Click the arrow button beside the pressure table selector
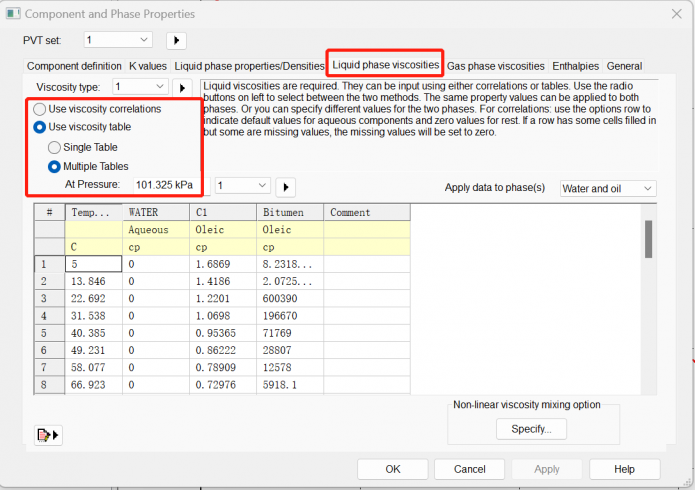The height and width of the screenshot is (490, 695). [x=285, y=186]
